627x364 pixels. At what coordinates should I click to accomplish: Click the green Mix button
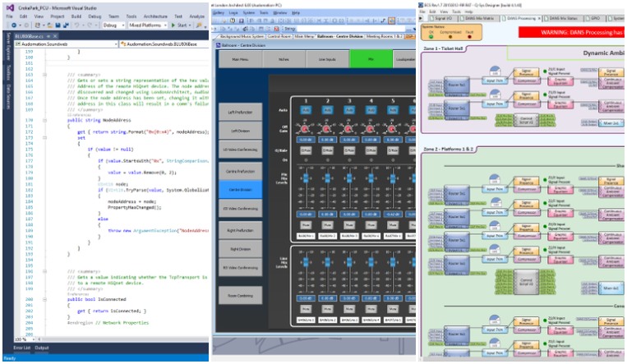pyautogui.click(x=371, y=59)
